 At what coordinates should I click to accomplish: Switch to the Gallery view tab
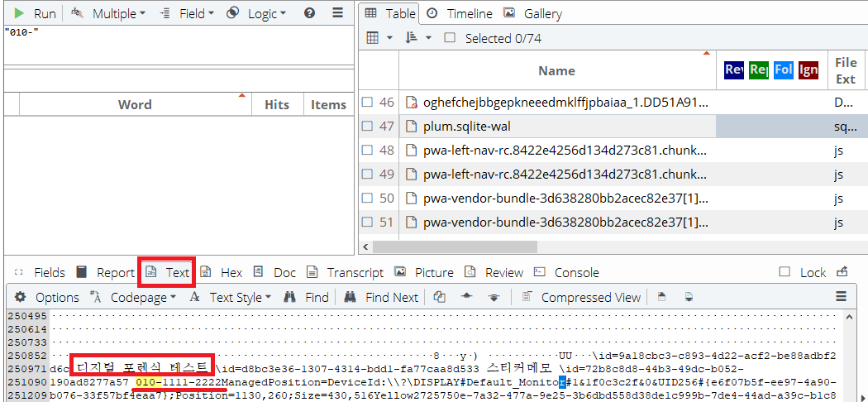pos(533,13)
